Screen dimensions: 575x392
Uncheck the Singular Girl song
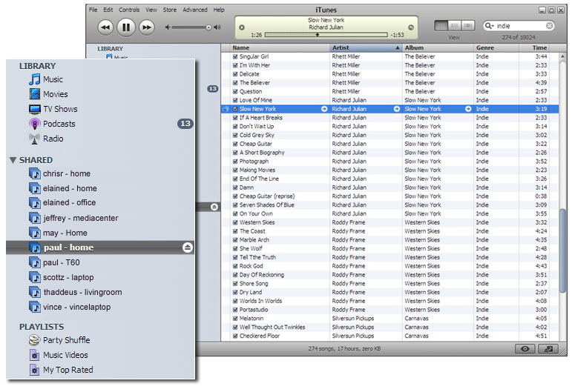pyautogui.click(x=235, y=57)
